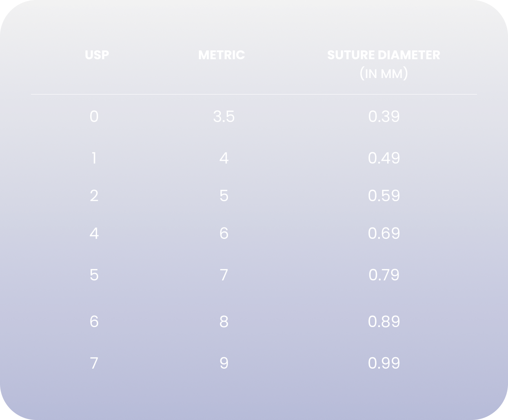Select the SUTURE DIAMETER header text
The height and width of the screenshot is (420, 508).
click(x=384, y=55)
